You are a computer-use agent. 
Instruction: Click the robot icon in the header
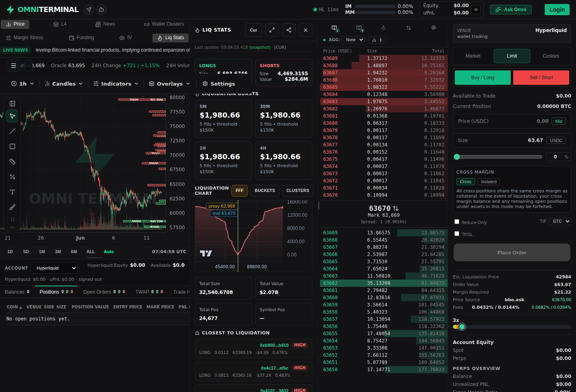click(102, 9)
